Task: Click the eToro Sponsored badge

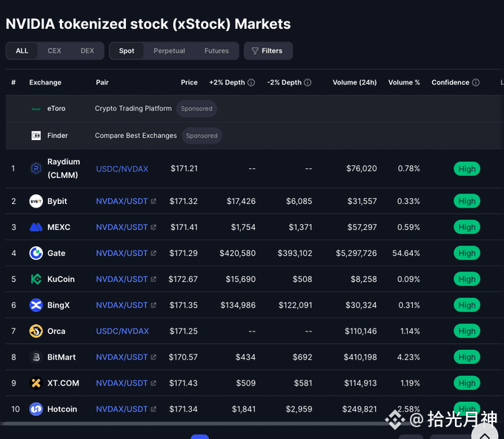Action: coord(196,109)
